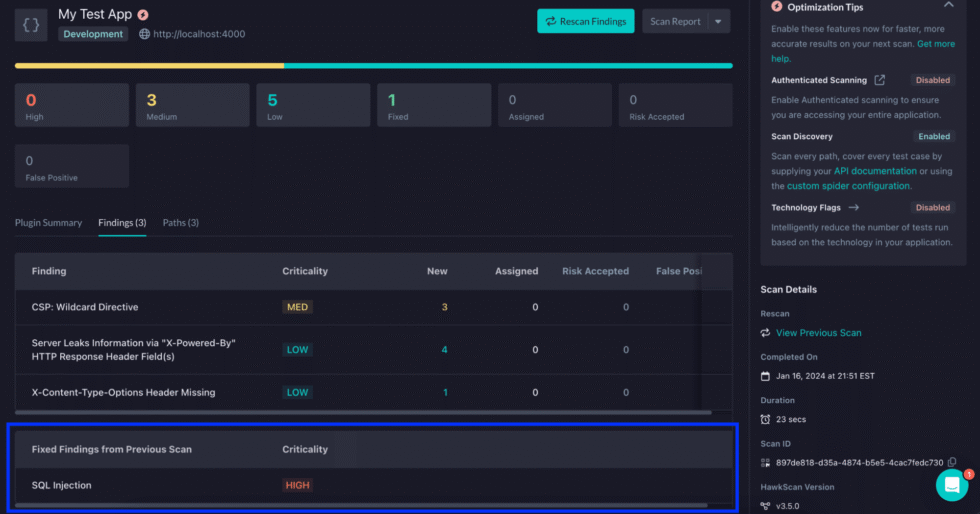Viewport: 980px width, 514px height.
Task: Click the Scan ID identifier icon
Action: click(765, 463)
